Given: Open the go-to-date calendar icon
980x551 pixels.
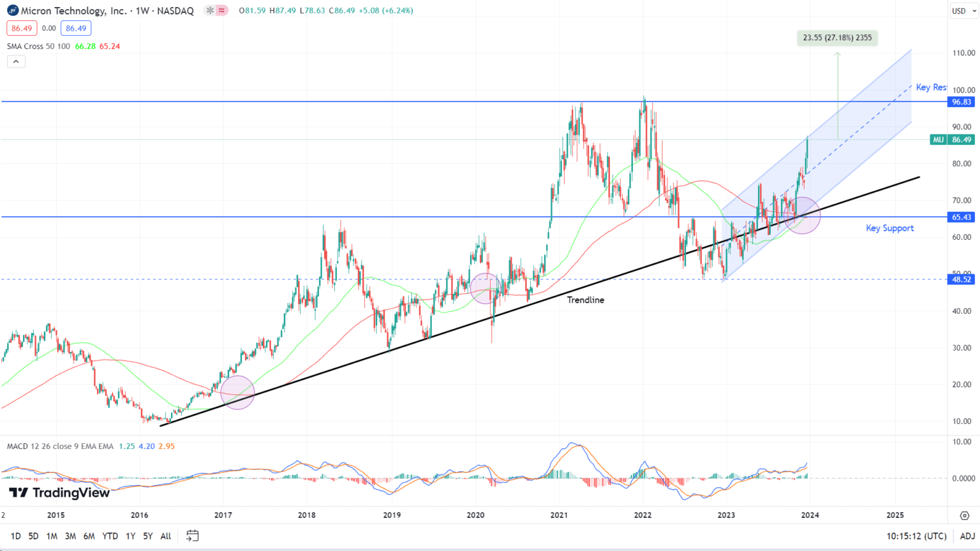Looking at the screenshot, I should (192, 536).
